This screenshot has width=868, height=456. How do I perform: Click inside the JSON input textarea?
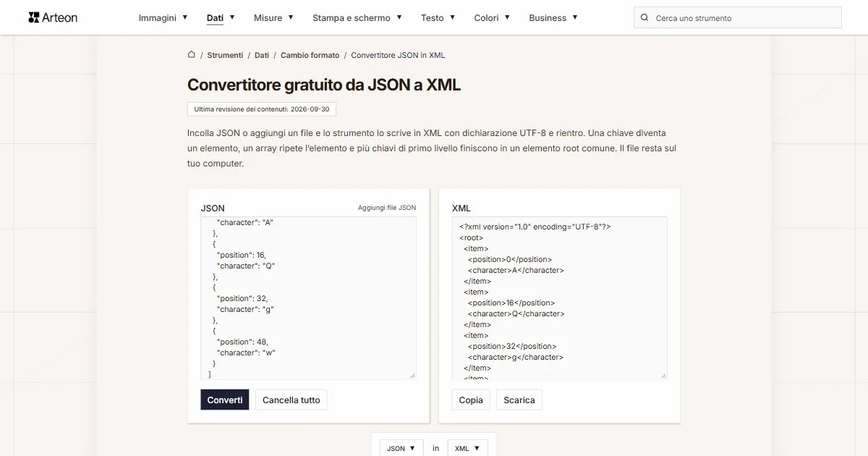308,297
